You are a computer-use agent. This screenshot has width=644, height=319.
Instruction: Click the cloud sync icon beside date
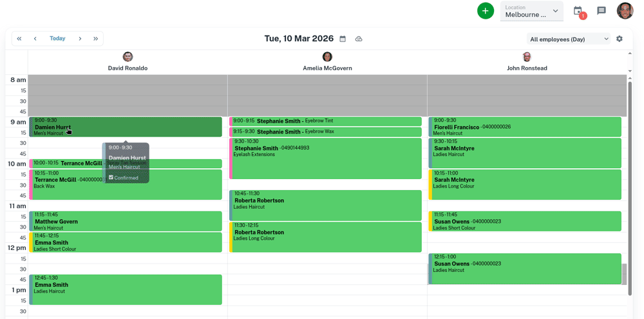359,39
